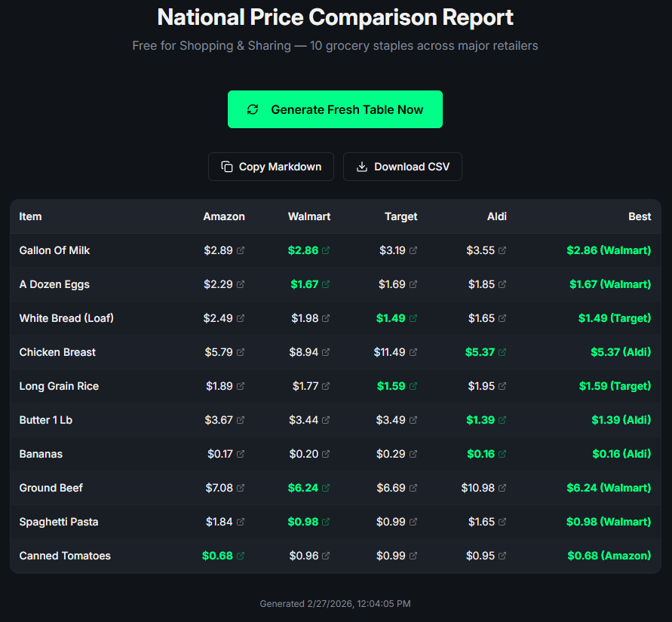Open Aldi's $5.37 Chicken Breast link
672x622 pixels.
tap(502, 352)
